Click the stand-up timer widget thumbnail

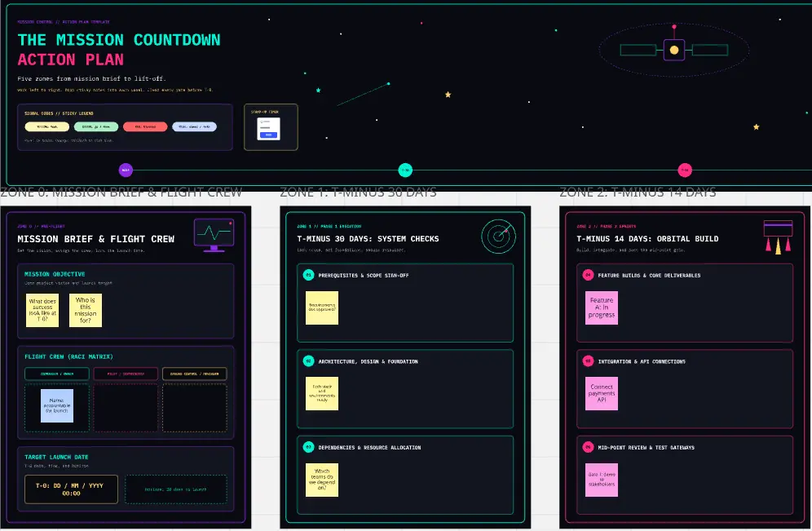pyautogui.click(x=271, y=127)
